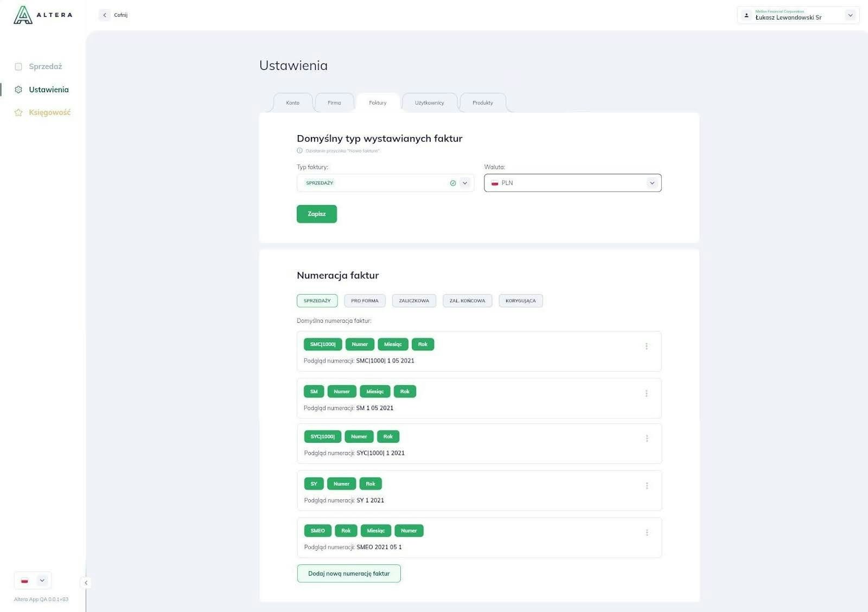
Task: Click the back arrow icon next to Cofnij
Action: pos(105,15)
